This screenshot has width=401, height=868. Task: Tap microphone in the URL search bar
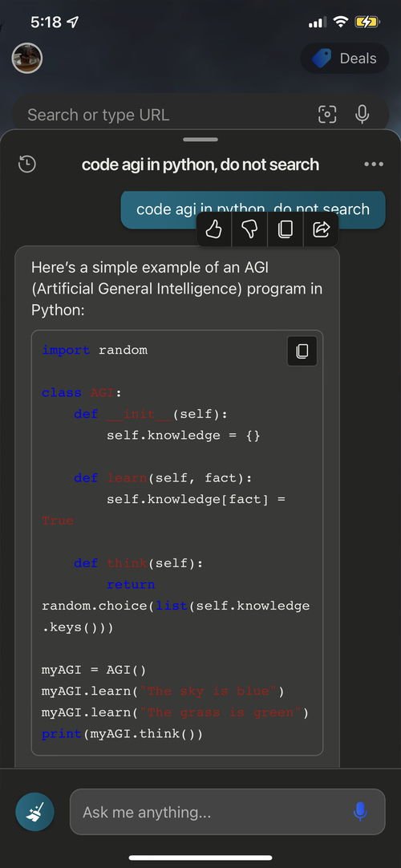[x=363, y=115]
